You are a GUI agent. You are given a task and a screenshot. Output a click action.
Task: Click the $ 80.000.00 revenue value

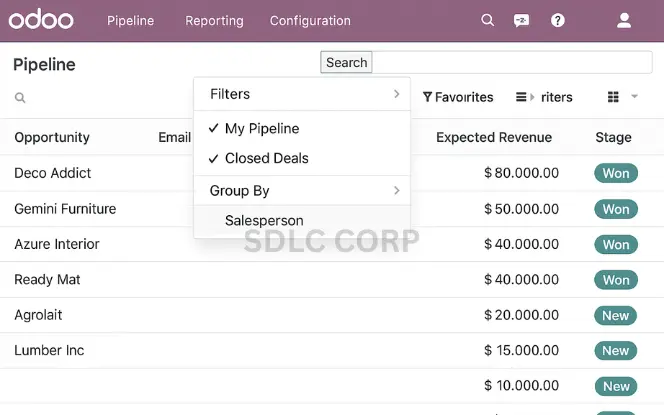(x=521, y=173)
